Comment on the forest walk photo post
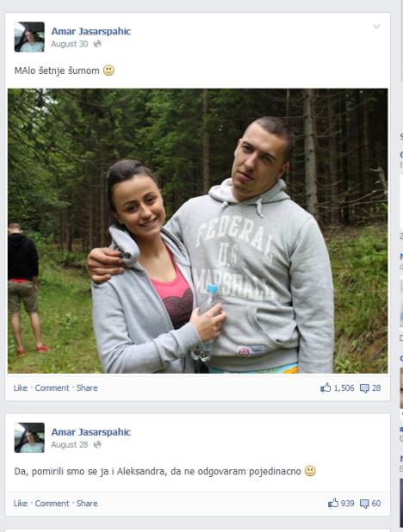Screen dimensions: 403x532 tap(52, 387)
